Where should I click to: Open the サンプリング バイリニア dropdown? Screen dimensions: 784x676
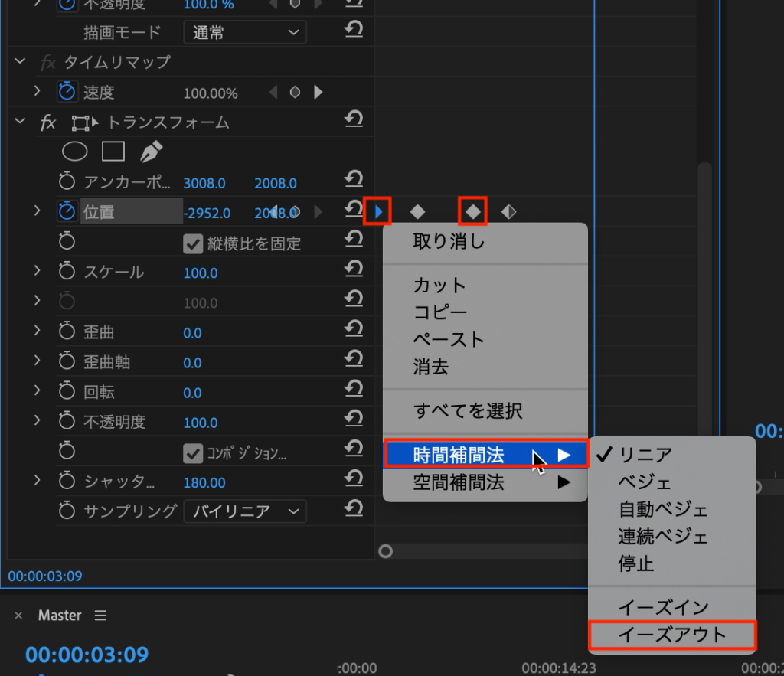(245, 511)
